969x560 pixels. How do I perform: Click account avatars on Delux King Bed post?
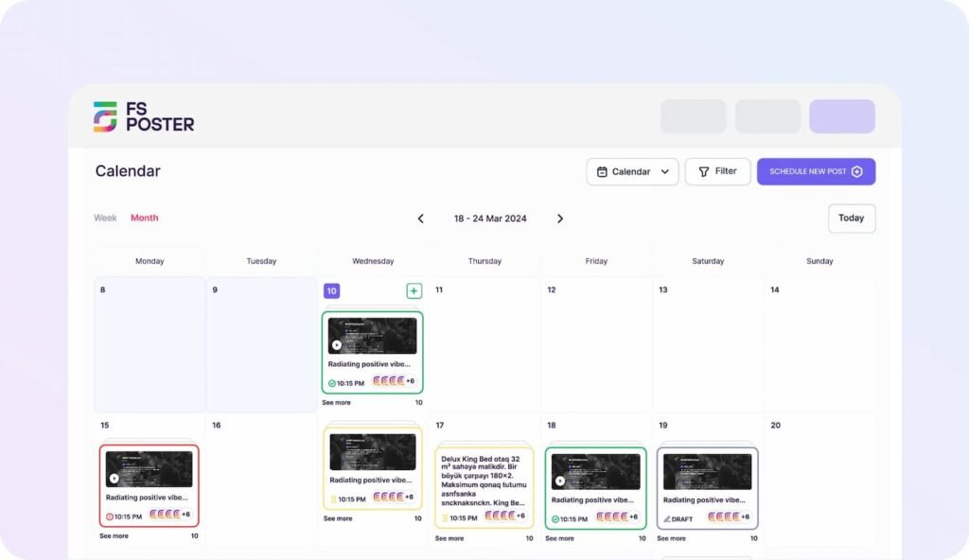point(500,516)
